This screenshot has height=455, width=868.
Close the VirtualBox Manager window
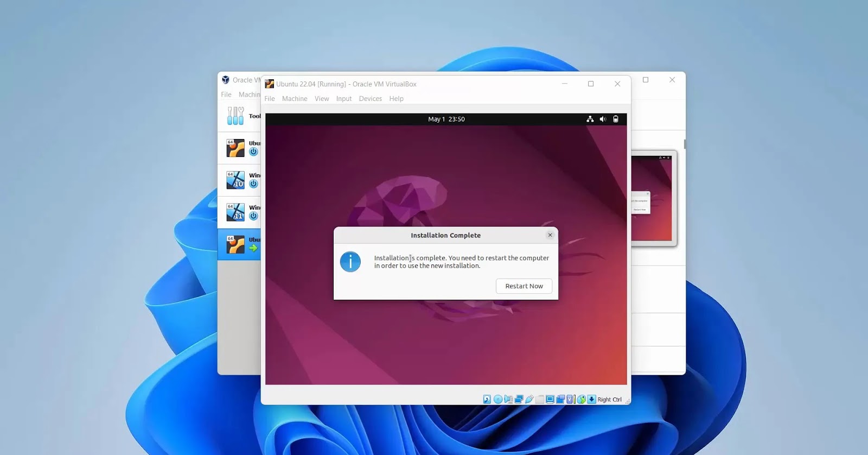(672, 80)
